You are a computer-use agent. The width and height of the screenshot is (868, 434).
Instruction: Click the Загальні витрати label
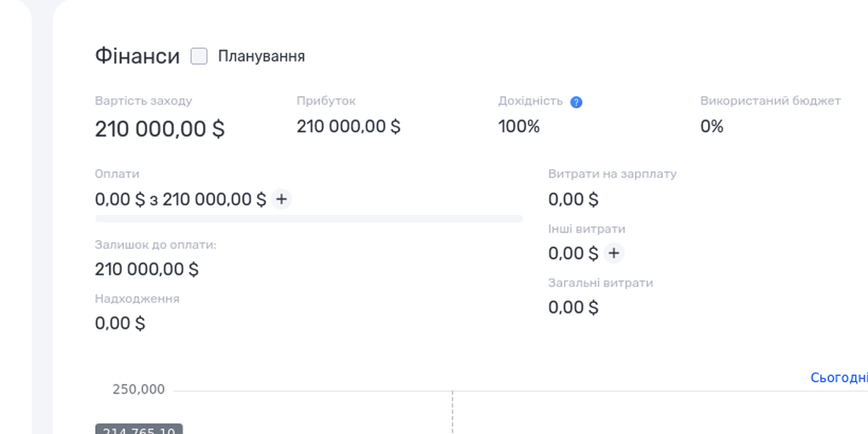click(600, 283)
